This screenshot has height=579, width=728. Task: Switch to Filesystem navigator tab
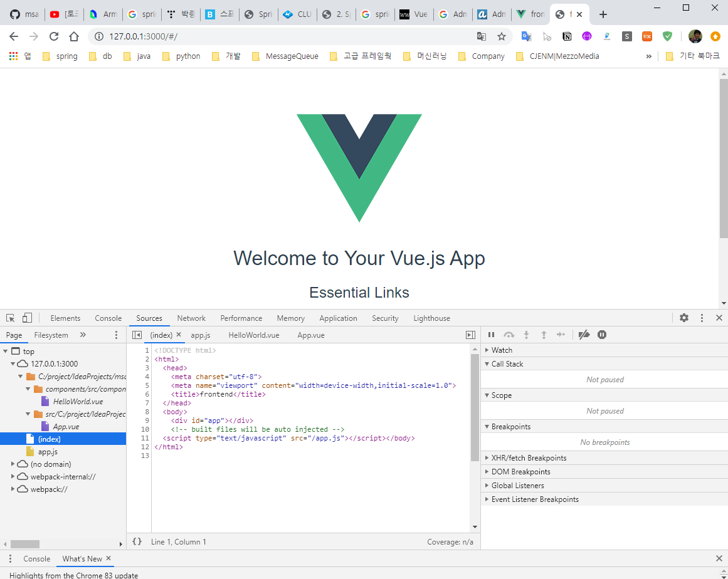[x=51, y=335]
